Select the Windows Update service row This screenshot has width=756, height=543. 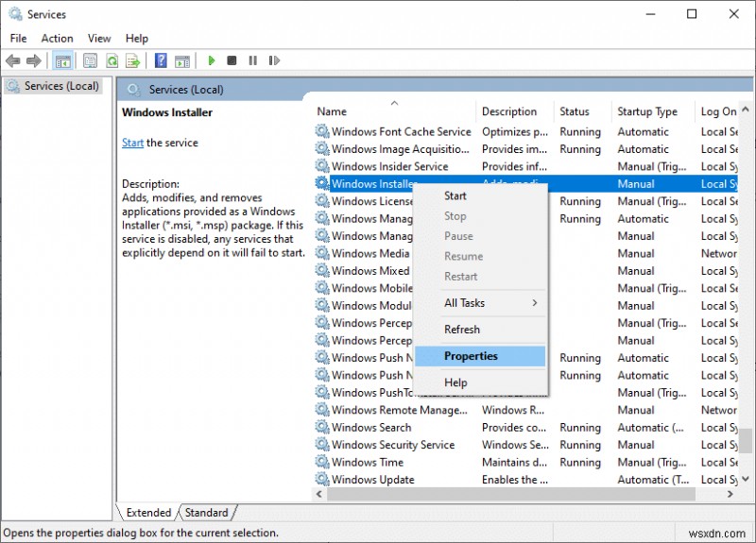372,480
